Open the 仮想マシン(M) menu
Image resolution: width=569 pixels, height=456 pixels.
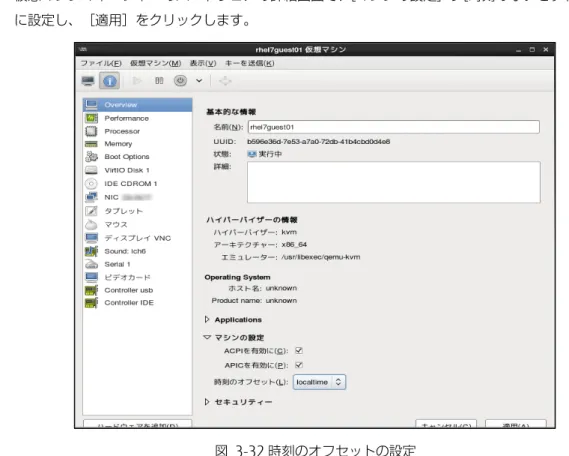pyautogui.click(x=155, y=63)
